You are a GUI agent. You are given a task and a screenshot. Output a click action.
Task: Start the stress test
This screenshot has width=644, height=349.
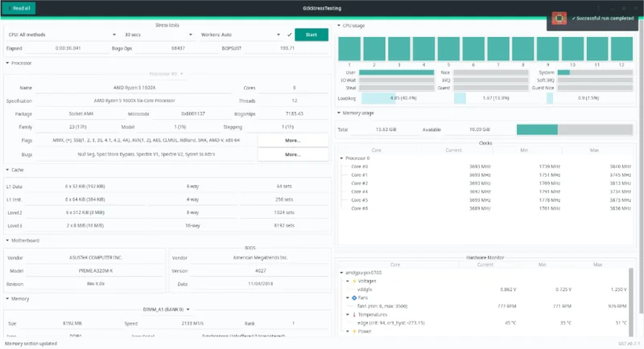tap(312, 35)
